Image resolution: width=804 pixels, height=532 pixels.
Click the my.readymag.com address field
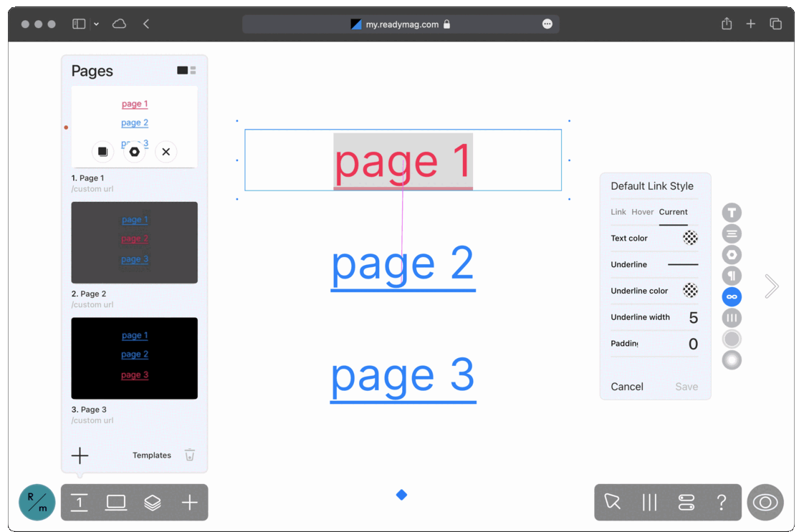[401, 24]
